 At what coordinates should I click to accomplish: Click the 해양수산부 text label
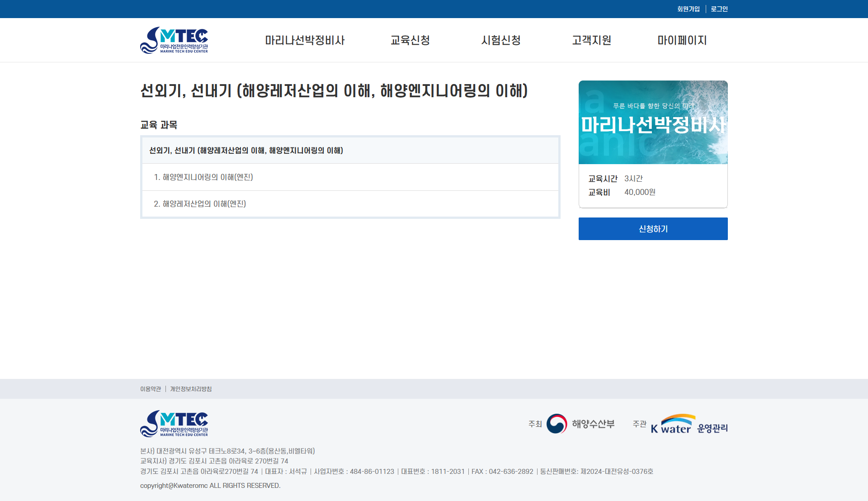(593, 424)
